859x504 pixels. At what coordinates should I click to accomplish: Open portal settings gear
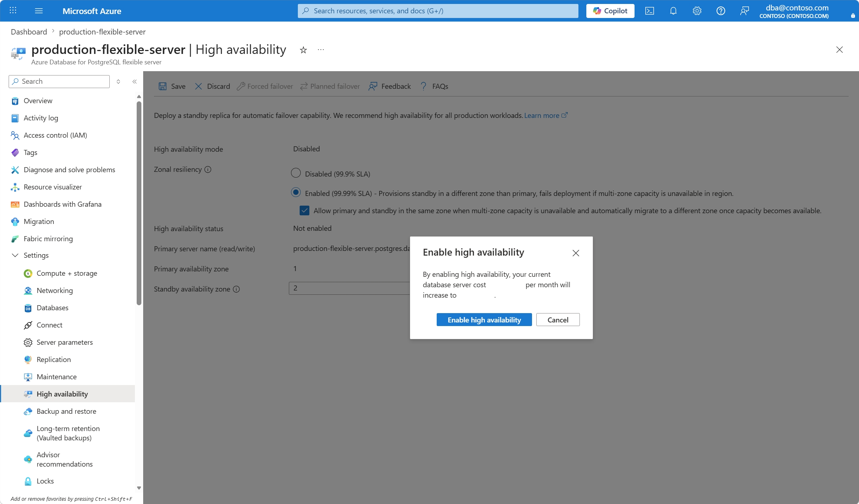click(x=697, y=11)
